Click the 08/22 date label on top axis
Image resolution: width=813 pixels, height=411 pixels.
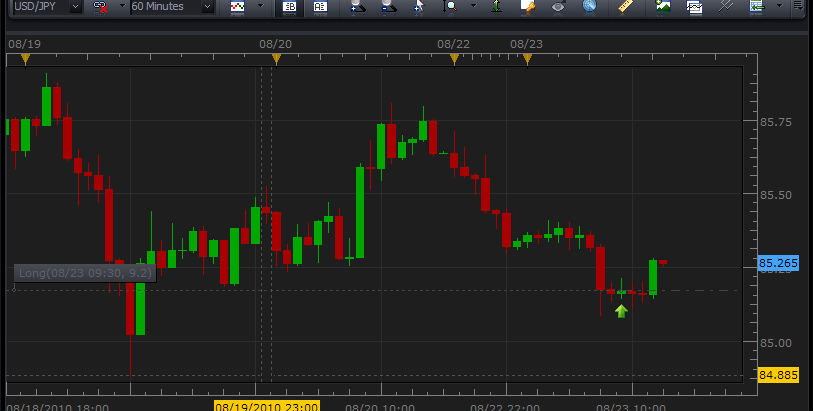(453, 45)
